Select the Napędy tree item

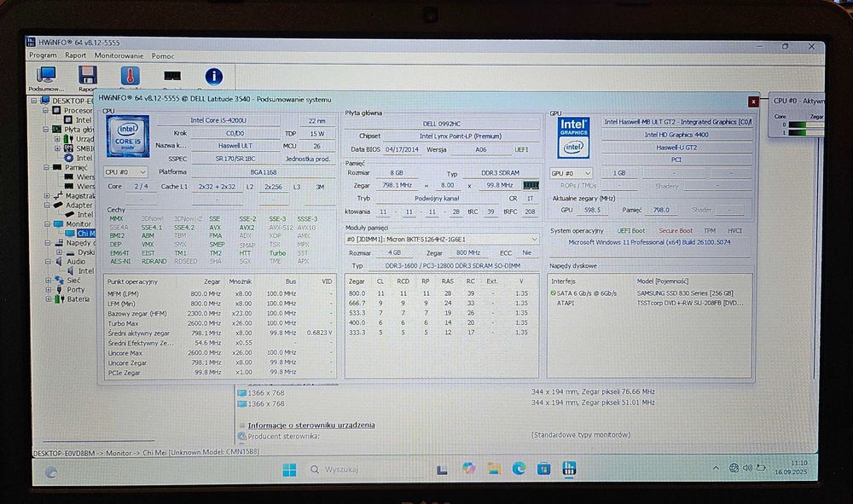tap(78, 242)
